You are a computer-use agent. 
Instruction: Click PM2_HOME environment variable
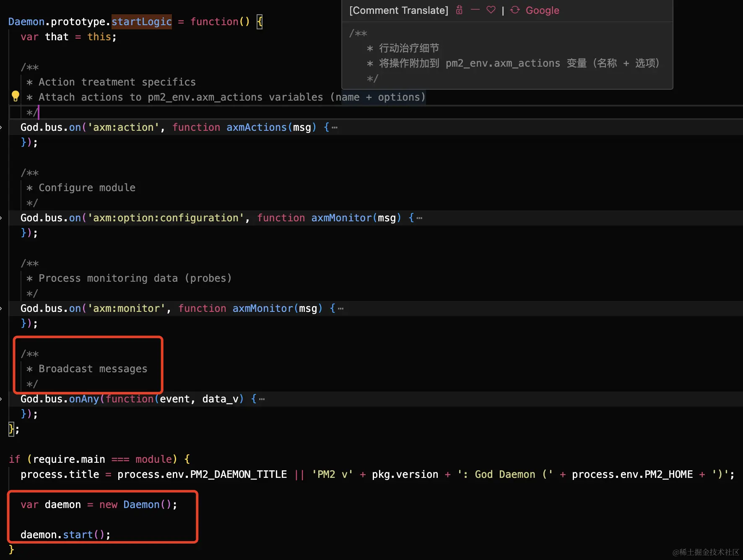[x=669, y=474]
